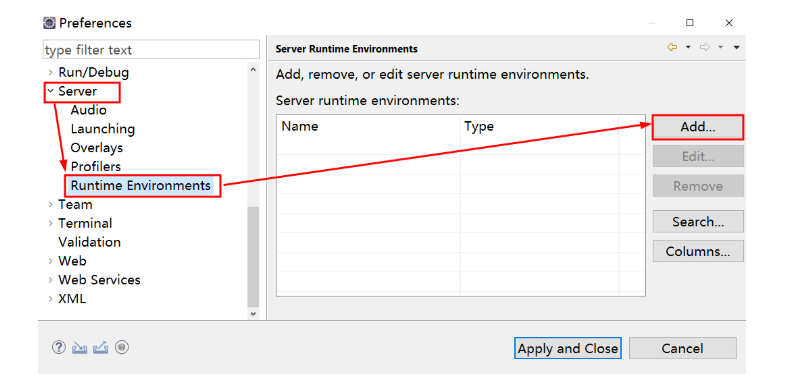Image resolution: width=785 pixels, height=392 pixels.
Task: Click the grey forward arrow icon
Action: coord(705,47)
